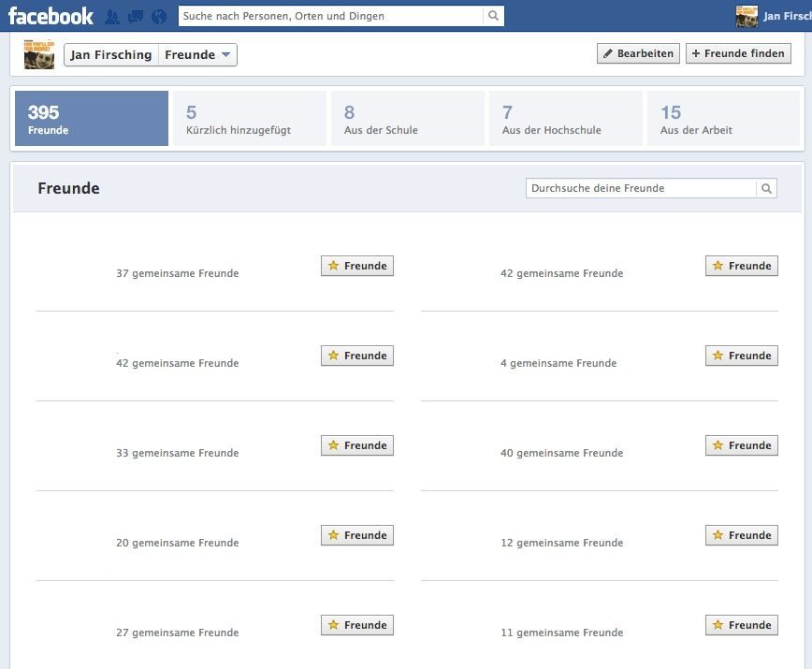Screen dimensions: 812x669
Task: Open Freunde button for 40 gemeinsame Freunde
Action: 742,445
